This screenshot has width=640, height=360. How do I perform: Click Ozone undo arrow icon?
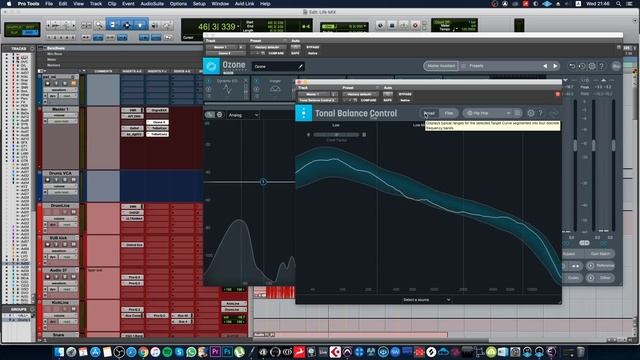coord(572,66)
